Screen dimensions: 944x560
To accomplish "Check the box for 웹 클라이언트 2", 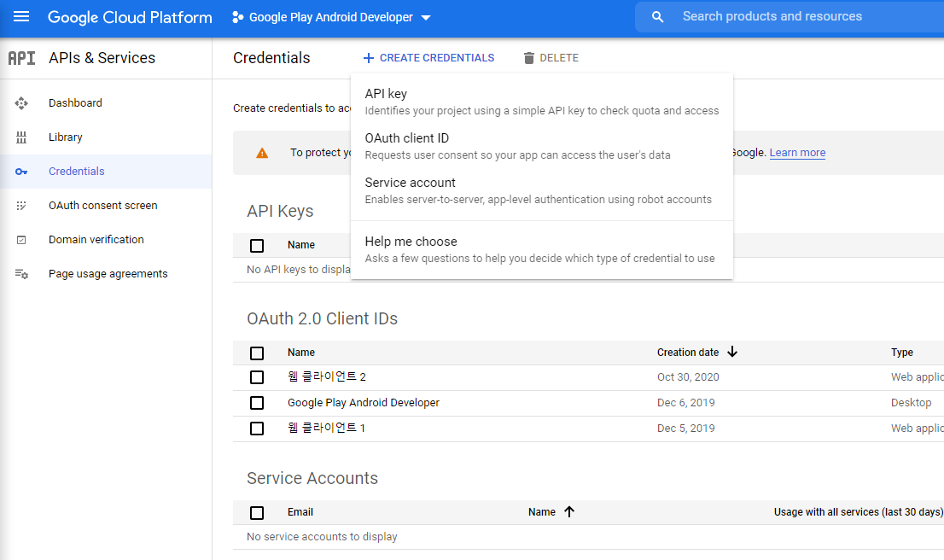I will (x=257, y=377).
